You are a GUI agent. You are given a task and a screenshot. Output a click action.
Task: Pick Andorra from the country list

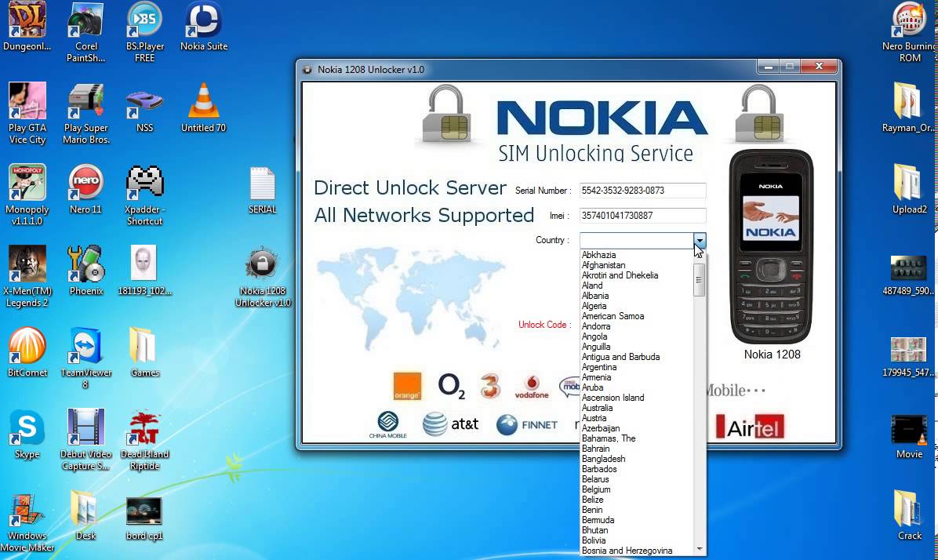click(x=596, y=326)
